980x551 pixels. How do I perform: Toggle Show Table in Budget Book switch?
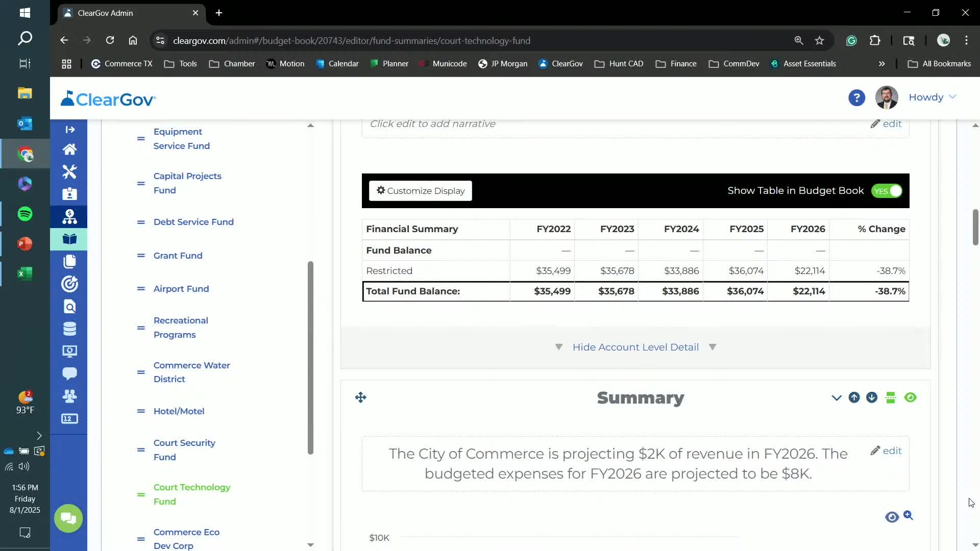click(x=887, y=191)
